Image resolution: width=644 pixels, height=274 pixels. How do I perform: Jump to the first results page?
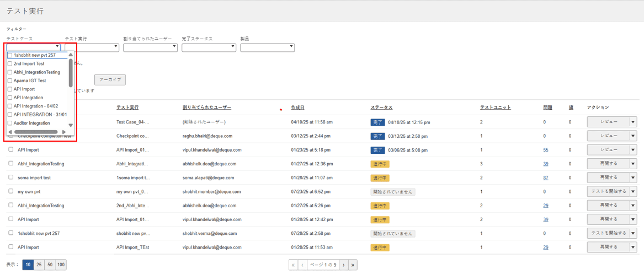(x=293, y=265)
